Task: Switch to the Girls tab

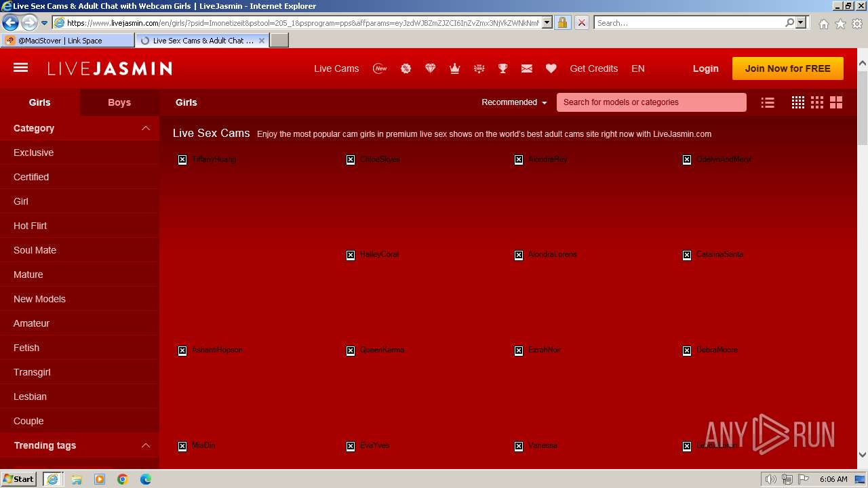Action: coord(39,102)
